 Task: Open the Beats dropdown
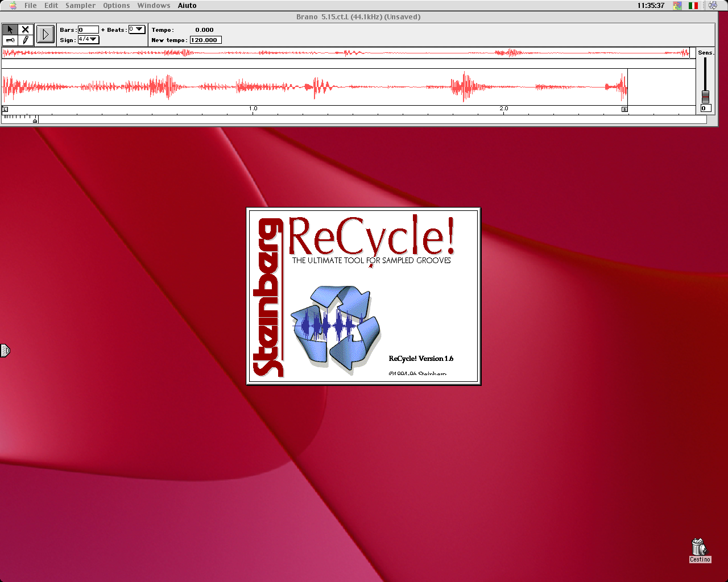tap(136, 30)
